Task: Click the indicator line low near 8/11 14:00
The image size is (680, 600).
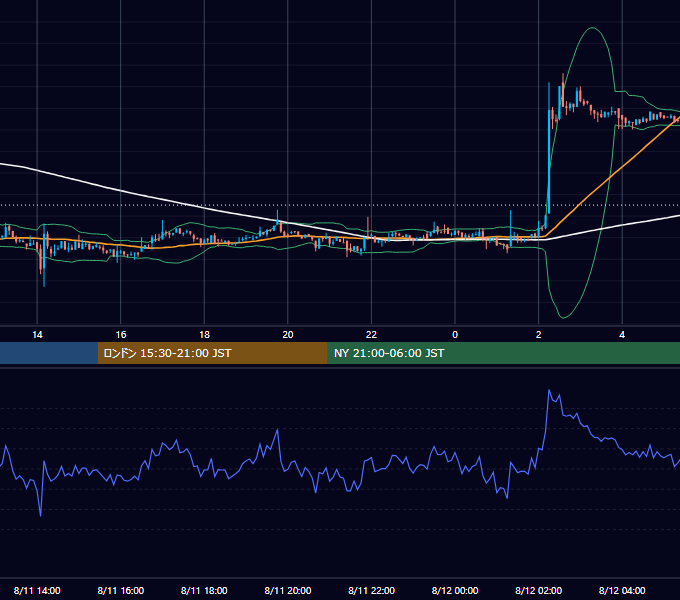Action: pos(41,515)
